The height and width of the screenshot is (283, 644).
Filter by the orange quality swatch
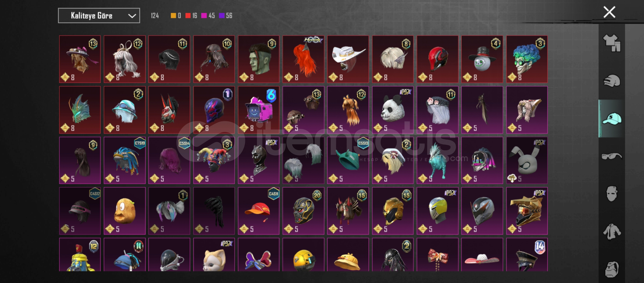[173, 16]
